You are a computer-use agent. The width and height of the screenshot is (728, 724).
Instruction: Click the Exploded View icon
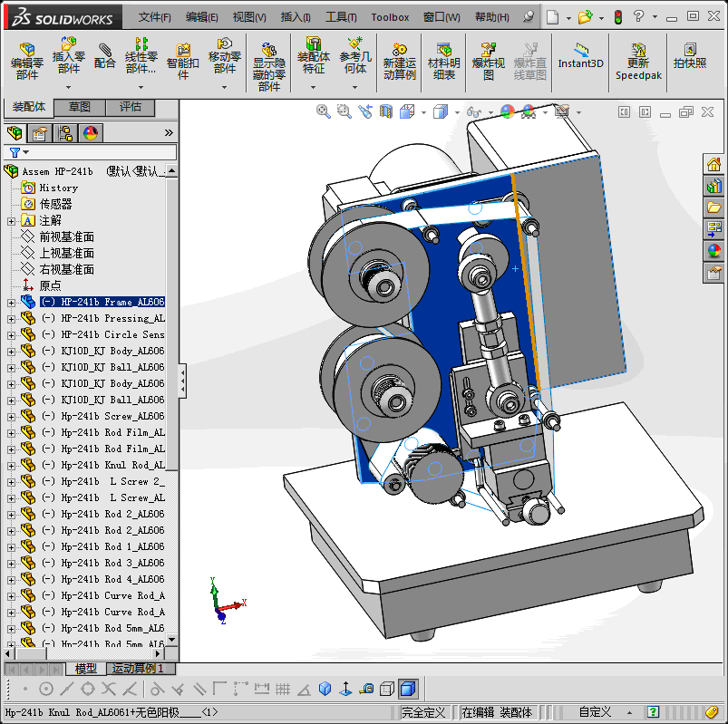point(488,61)
